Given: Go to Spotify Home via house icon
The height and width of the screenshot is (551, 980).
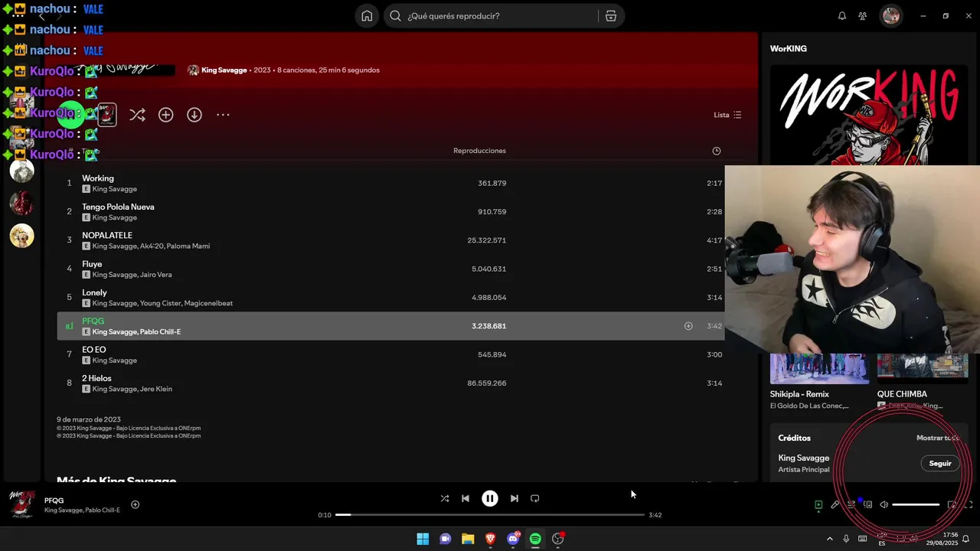Looking at the screenshot, I should point(367,16).
